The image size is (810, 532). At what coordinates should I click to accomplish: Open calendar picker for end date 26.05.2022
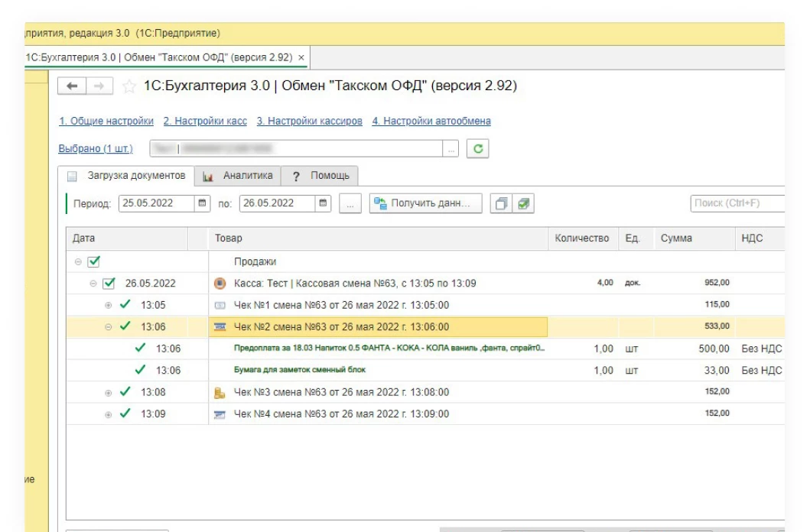tap(324, 203)
